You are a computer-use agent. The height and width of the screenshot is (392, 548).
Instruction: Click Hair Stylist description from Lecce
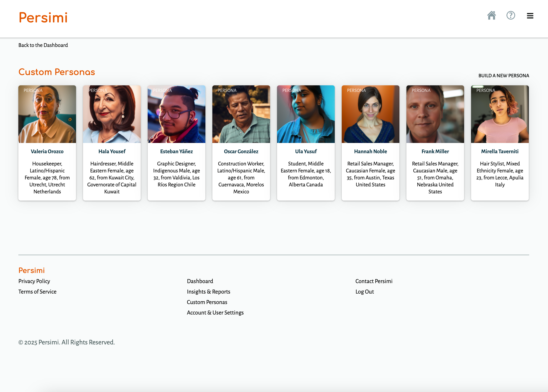(500, 174)
